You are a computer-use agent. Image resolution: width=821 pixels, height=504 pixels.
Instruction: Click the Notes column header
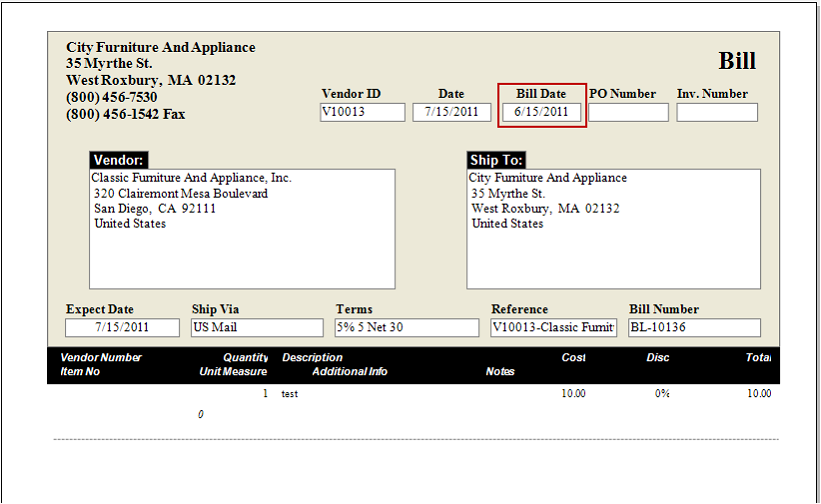500,372
